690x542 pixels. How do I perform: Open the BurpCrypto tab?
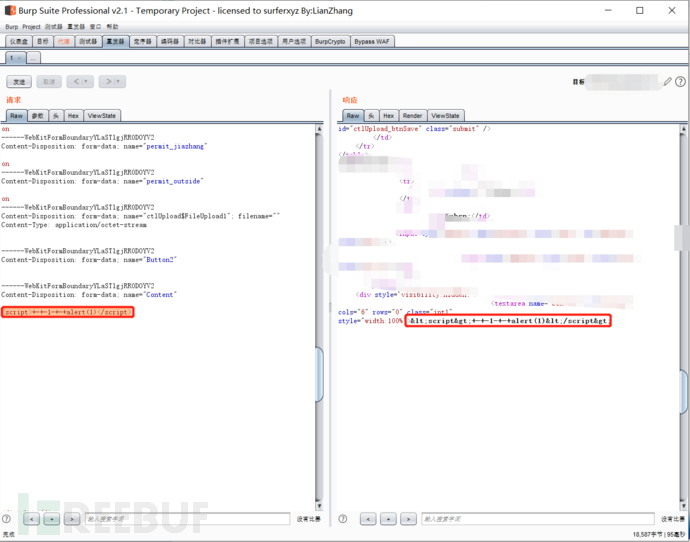pos(330,41)
